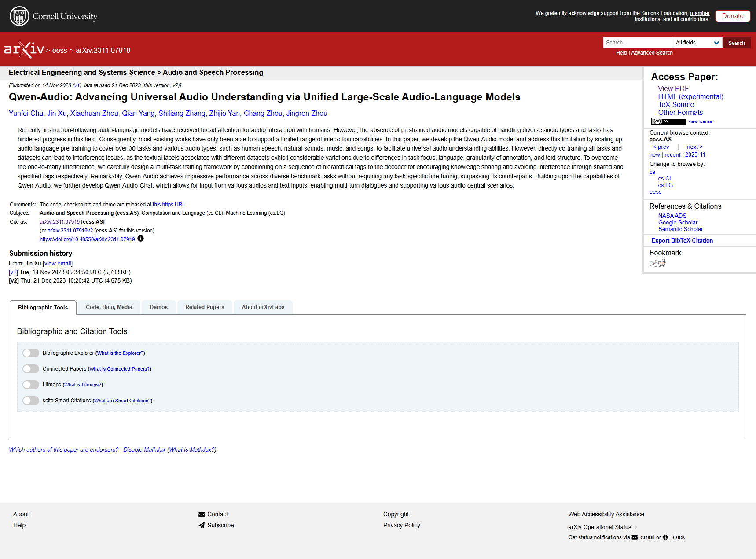This screenshot has height=559, width=756.
Task: Click the Contact envelope icon
Action: [x=202, y=514]
